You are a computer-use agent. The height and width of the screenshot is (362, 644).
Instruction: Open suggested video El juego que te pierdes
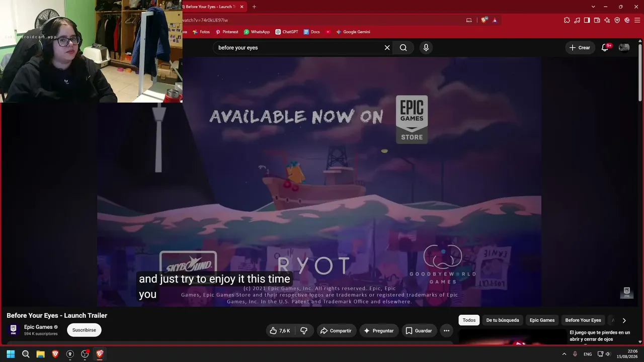coord(600,336)
